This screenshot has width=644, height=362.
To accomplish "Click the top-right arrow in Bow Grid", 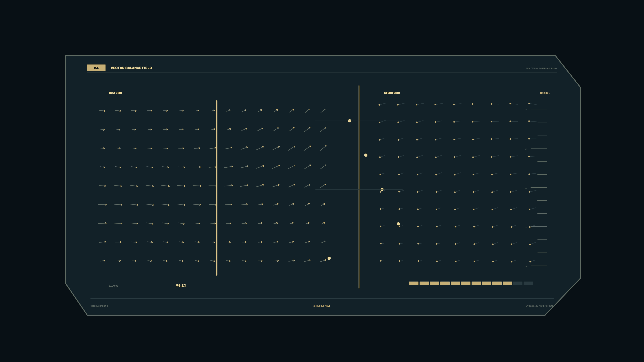I will point(323,110).
